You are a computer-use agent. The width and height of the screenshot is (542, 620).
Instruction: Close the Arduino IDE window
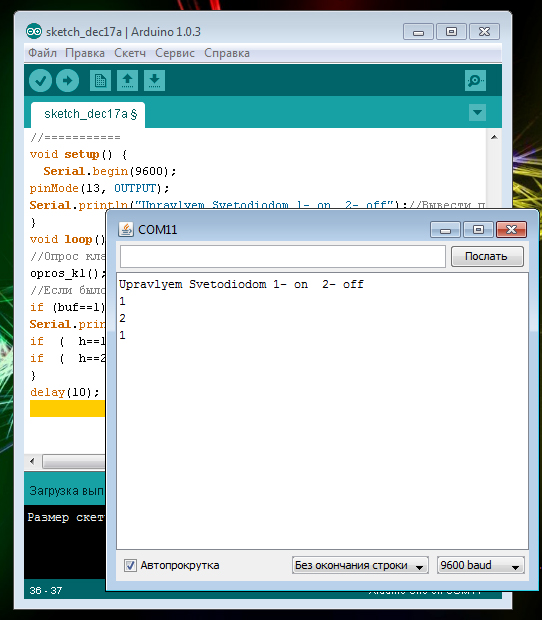tap(484, 32)
